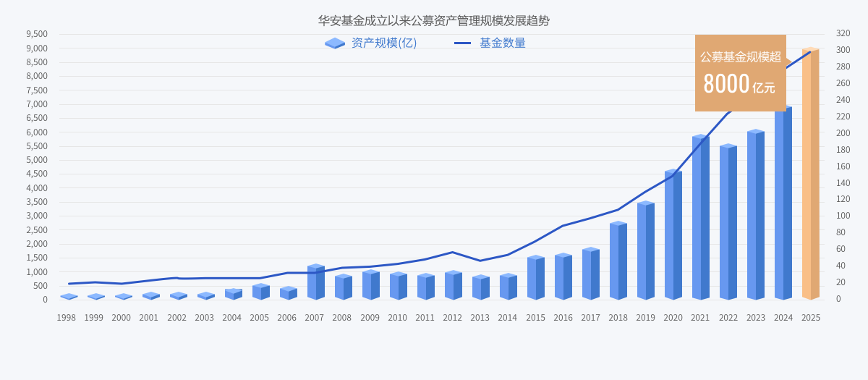Click the blue cube legend icon for 资产规模
This screenshot has width=868, height=380.
click(335, 43)
